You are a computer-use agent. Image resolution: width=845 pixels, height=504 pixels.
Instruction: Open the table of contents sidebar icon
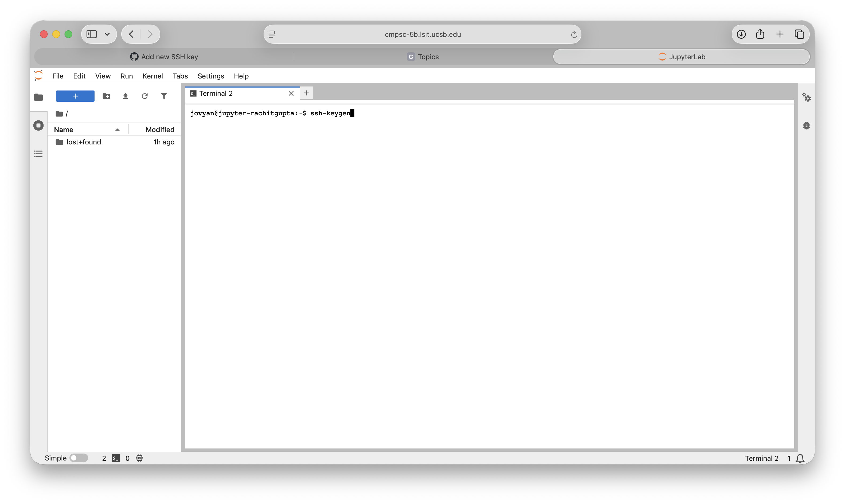pyautogui.click(x=38, y=153)
